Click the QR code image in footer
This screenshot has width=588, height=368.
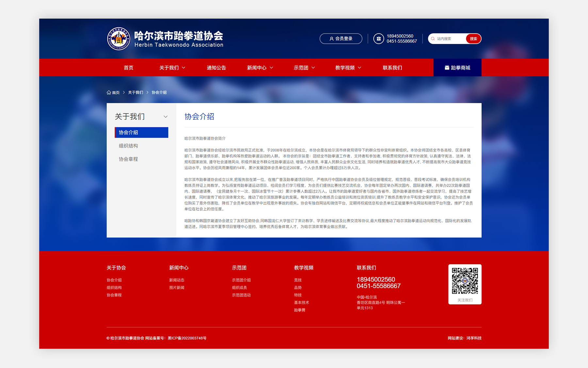click(465, 281)
